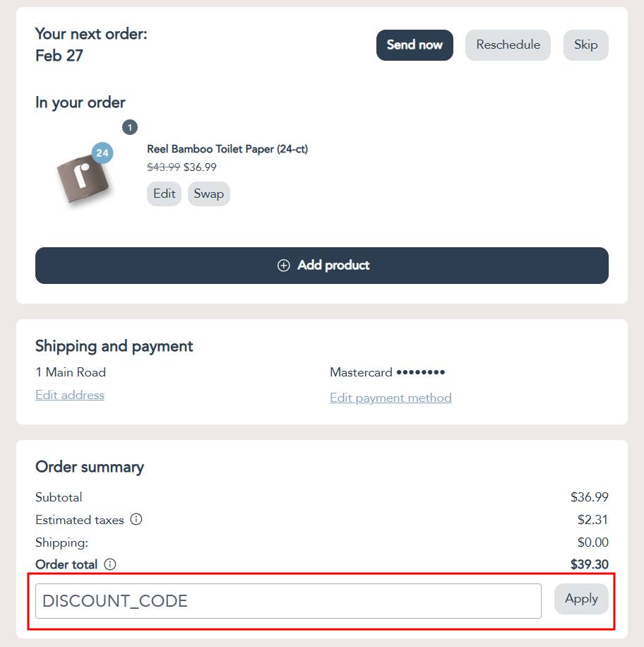Click the quantity badge showing 1
The image size is (644, 647).
[x=130, y=128]
